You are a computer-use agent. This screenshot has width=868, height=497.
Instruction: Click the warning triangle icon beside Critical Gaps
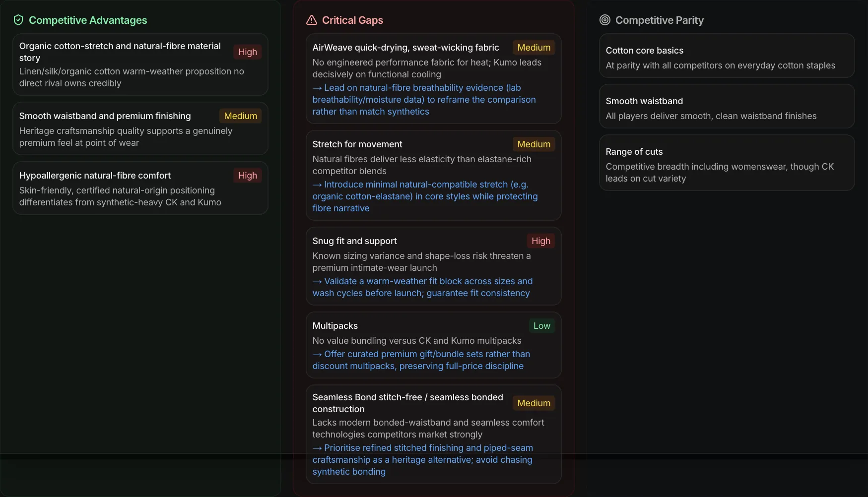(312, 20)
